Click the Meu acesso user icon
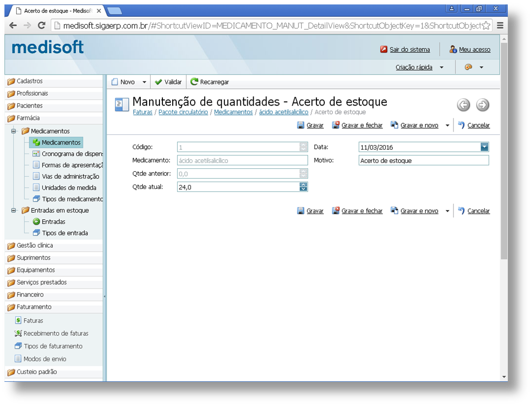 pos(453,49)
